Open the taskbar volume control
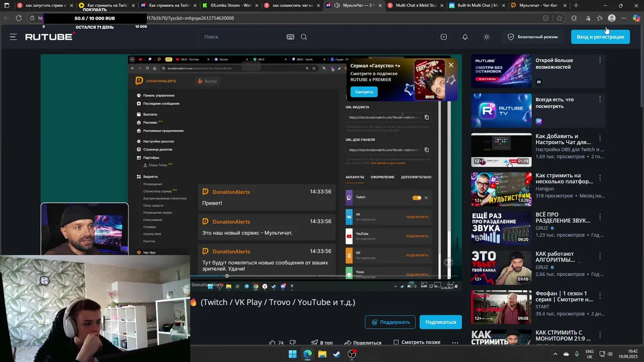The image size is (644, 362). point(610,354)
